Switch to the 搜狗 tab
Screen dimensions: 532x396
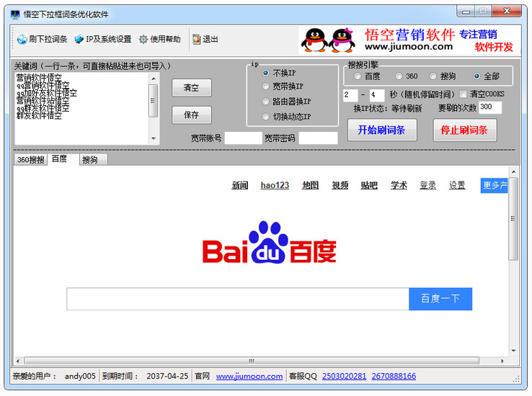(x=93, y=160)
